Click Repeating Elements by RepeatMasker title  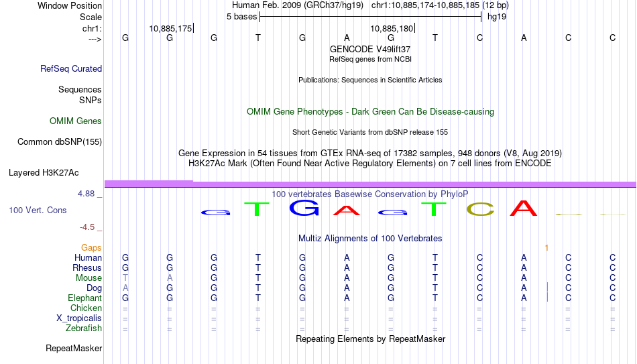coord(370,339)
